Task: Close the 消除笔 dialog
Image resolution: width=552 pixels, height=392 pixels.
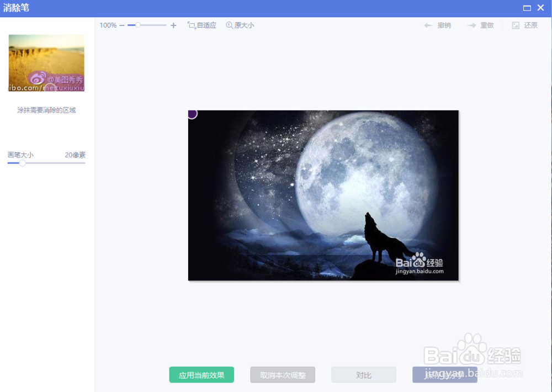Action: pyautogui.click(x=540, y=8)
